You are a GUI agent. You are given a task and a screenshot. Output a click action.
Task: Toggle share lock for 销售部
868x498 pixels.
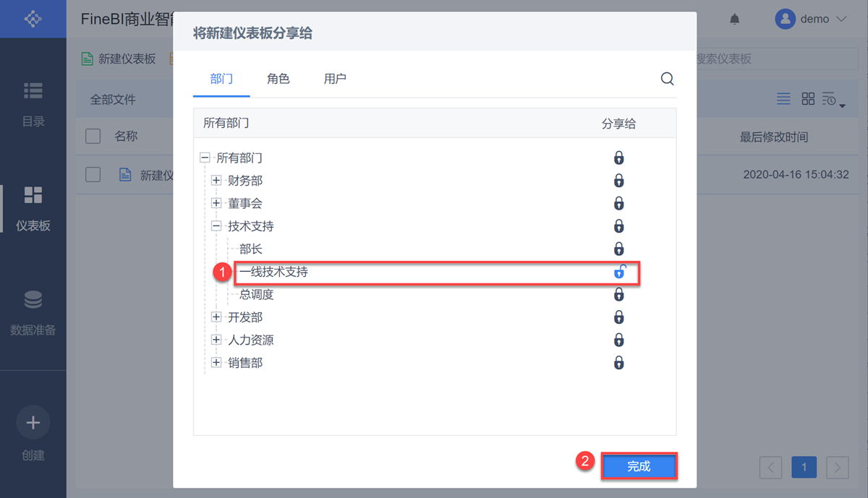click(x=619, y=363)
